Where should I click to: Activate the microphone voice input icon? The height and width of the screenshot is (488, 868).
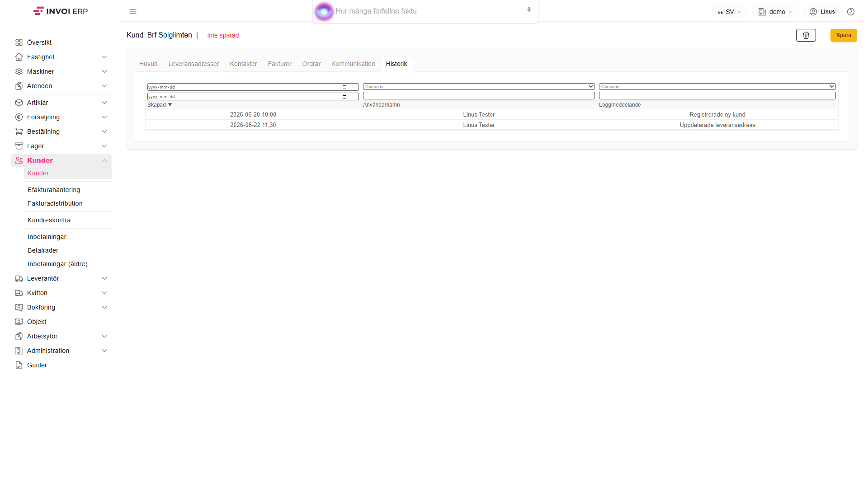(529, 10)
